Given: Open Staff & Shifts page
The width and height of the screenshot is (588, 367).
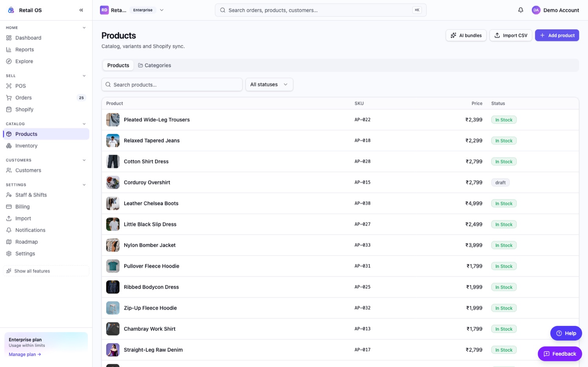Looking at the screenshot, I should pos(46,195).
